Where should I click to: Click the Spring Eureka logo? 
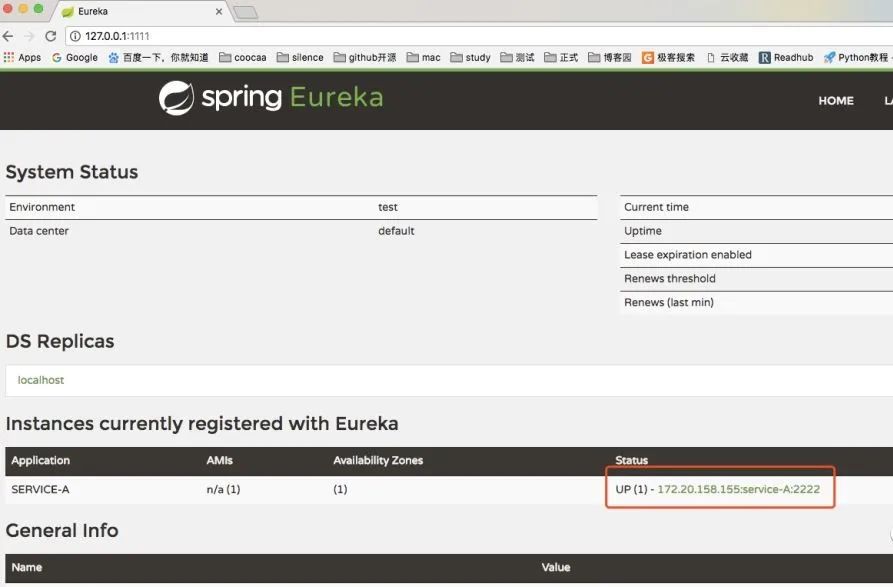click(271, 97)
